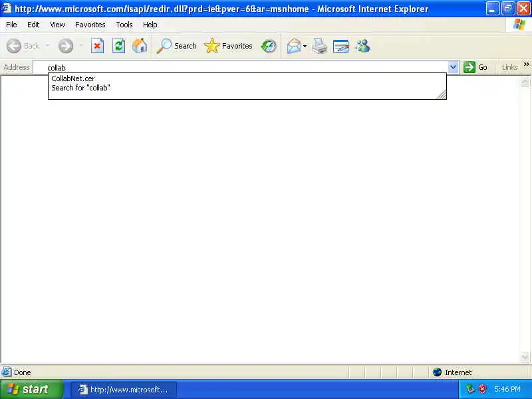Click the scrollbar up arrow
Screen dimensions: 532x399
tap(525, 81)
